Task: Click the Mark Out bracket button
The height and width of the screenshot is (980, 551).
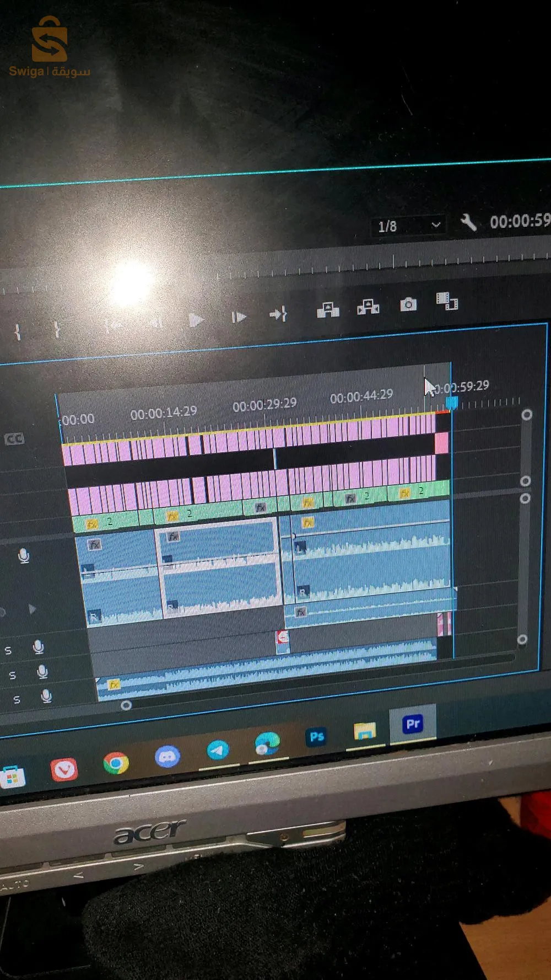Action: tap(57, 329)
